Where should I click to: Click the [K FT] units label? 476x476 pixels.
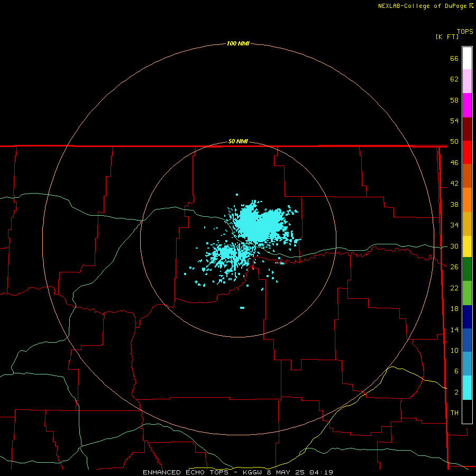point(447,36)
